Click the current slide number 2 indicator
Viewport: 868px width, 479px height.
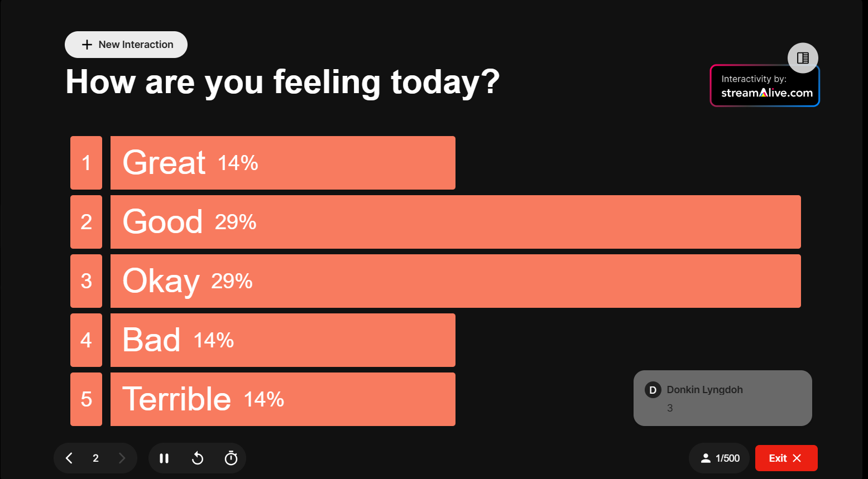[x=95, y=458]
